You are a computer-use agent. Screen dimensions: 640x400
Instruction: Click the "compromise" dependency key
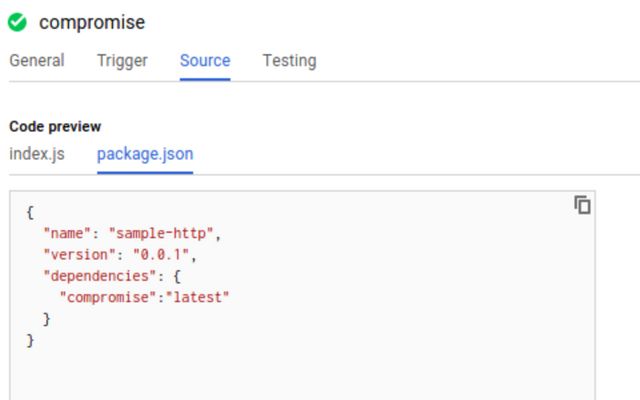pos(108,297)
